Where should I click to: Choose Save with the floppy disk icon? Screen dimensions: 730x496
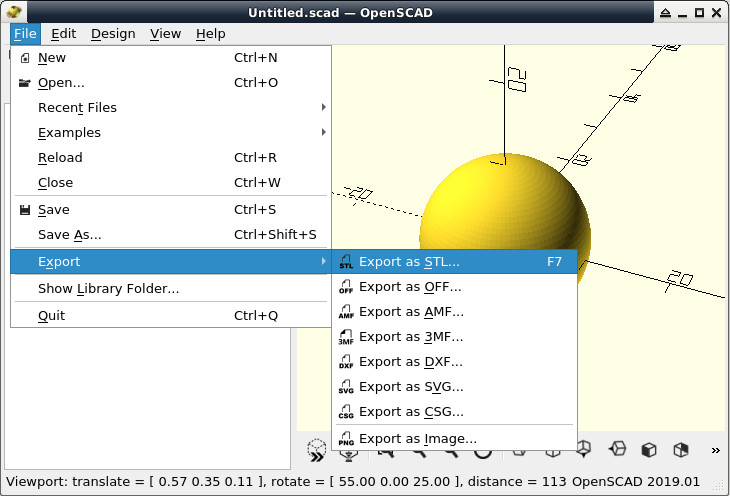pyautogui.click(x=171, y=210)
